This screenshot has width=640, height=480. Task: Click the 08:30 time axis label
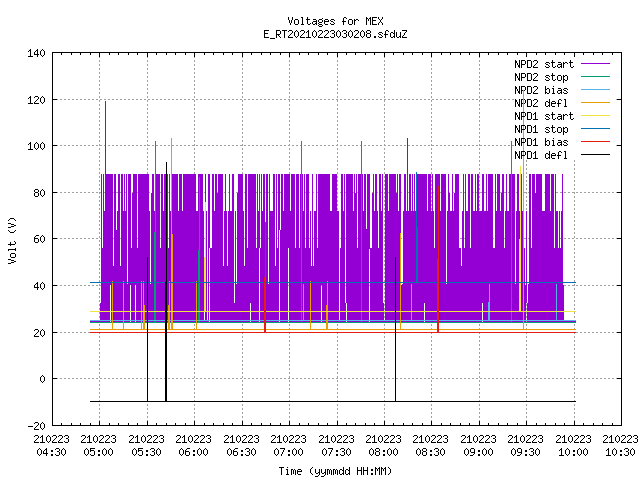click(431, 452)
